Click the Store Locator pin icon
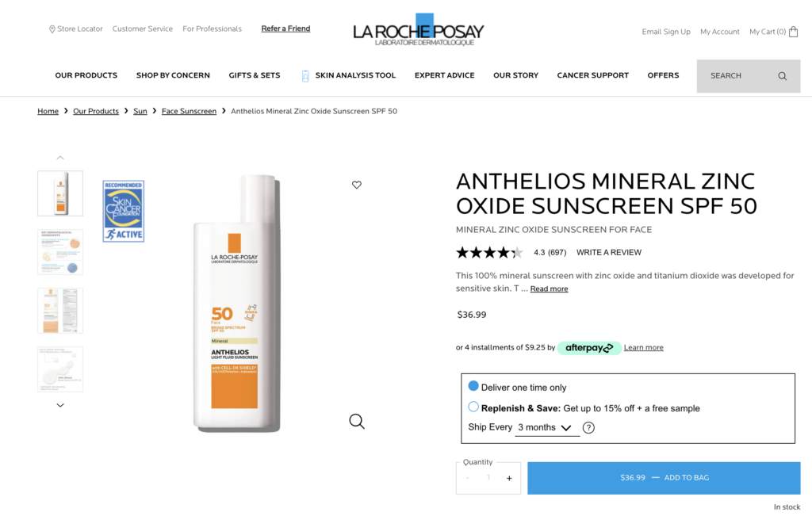Viewport: 812px width, 516px height. click(52, 29)
